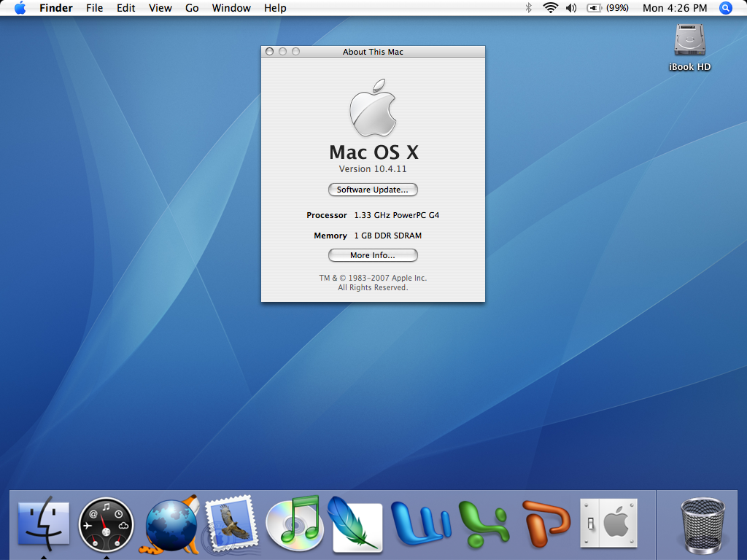
Task: Open the Trash in the Dock
Action: 703,526
